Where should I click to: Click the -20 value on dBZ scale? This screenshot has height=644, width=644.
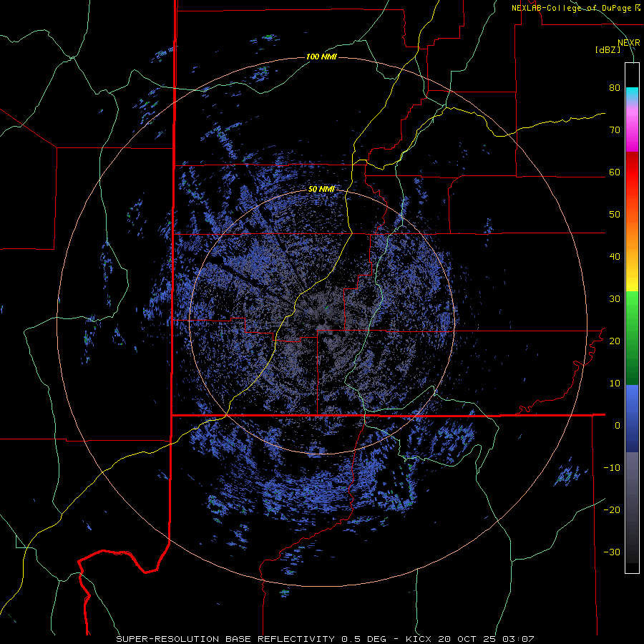click(612, 509)
